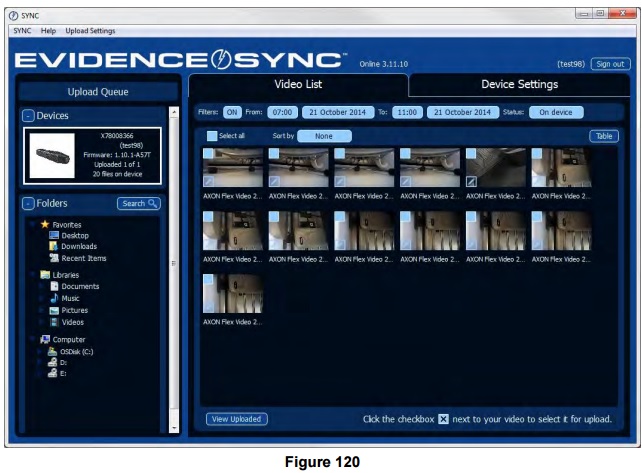Select the Music library icon

54,298
